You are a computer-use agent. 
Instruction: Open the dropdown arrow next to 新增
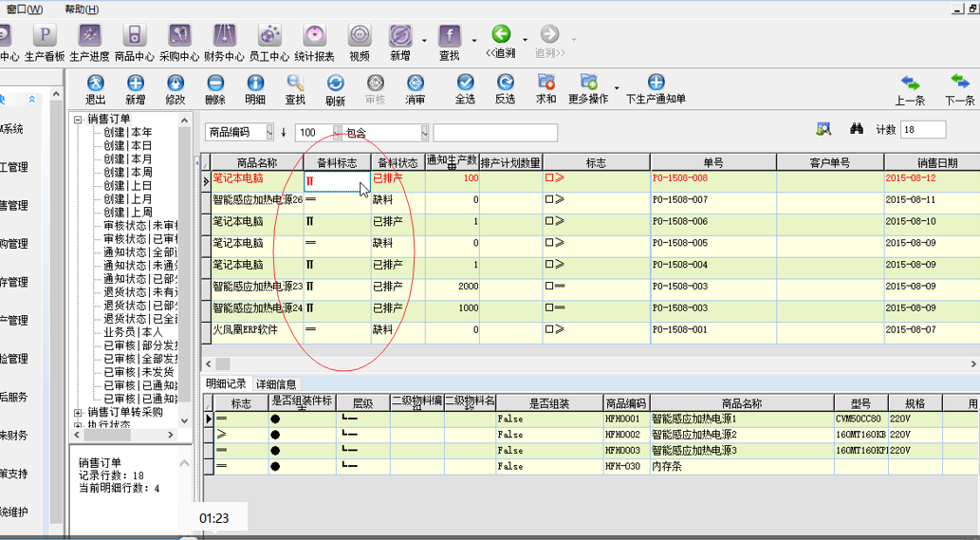point(424,41)
